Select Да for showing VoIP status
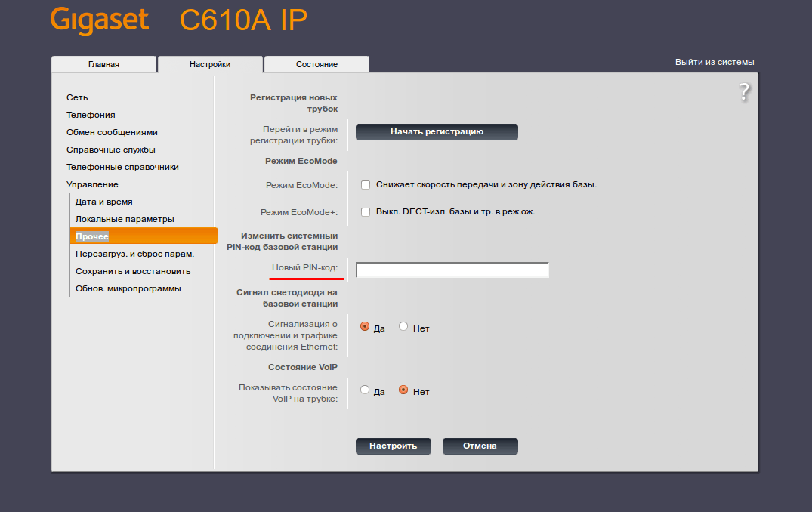 [x=365, y=390]
